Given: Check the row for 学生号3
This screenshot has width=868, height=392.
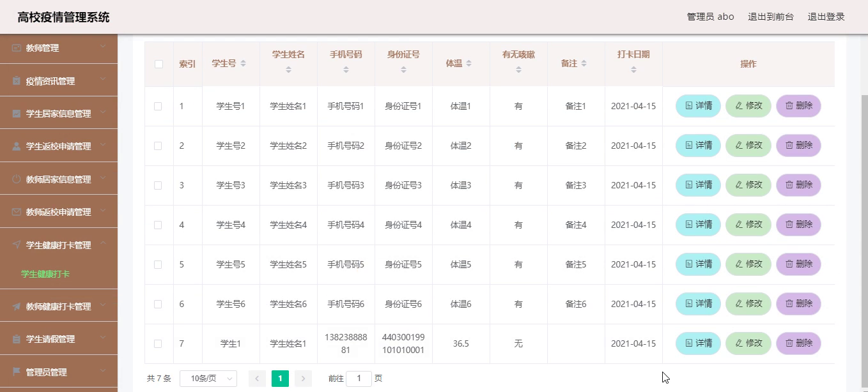Looking at the screenshot, I should [x=158, y=185].
